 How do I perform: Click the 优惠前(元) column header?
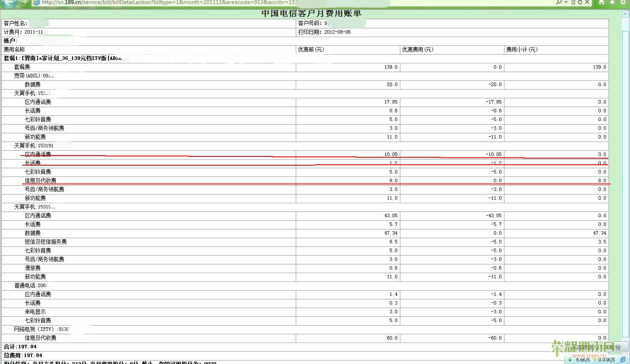pyautogui.click(x=311, y=50)
